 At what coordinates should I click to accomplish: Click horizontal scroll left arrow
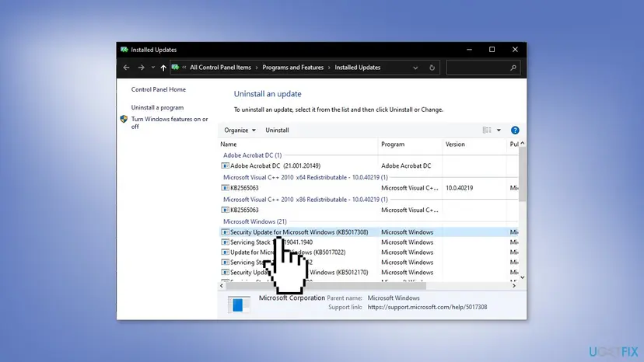[x=222, y=286]
